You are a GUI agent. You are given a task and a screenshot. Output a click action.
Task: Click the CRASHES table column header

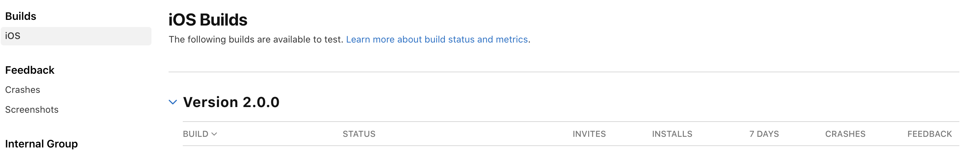(845, 134)
